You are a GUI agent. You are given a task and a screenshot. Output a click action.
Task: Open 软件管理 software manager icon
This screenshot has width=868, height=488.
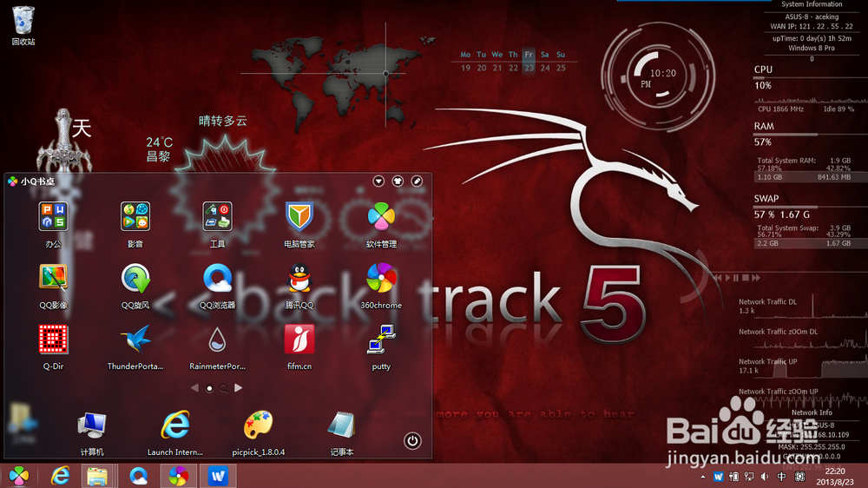[381, 216]
